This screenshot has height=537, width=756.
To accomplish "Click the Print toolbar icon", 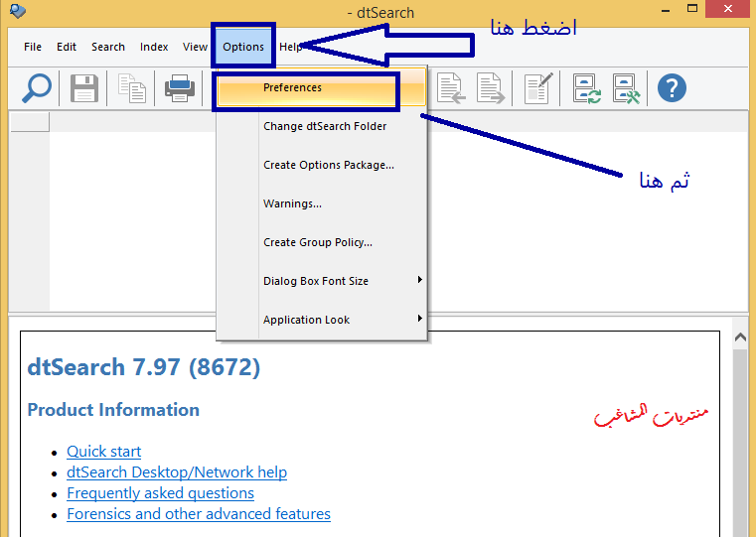I will 180,88.
